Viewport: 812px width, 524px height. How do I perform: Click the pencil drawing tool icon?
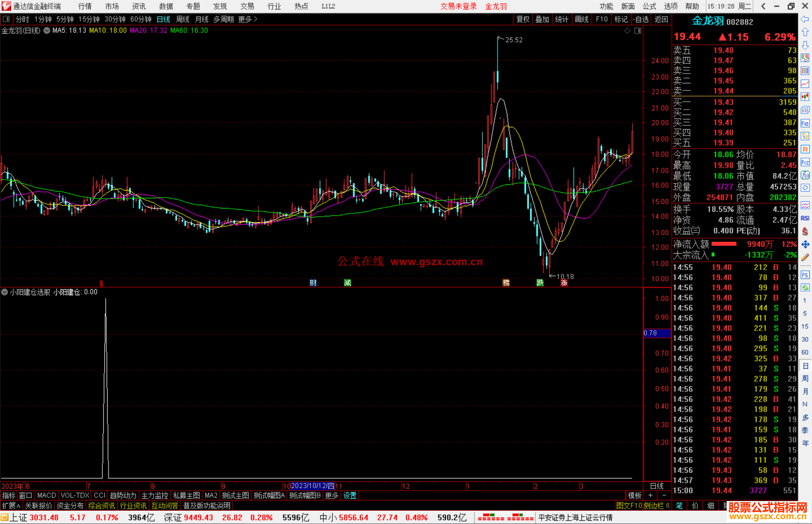click(805, 257)
